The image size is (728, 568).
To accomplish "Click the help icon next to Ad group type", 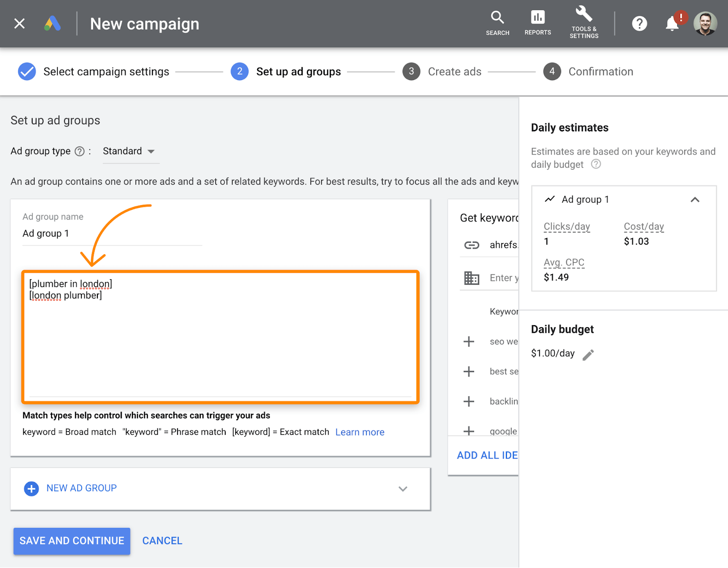I will (80, 151).
